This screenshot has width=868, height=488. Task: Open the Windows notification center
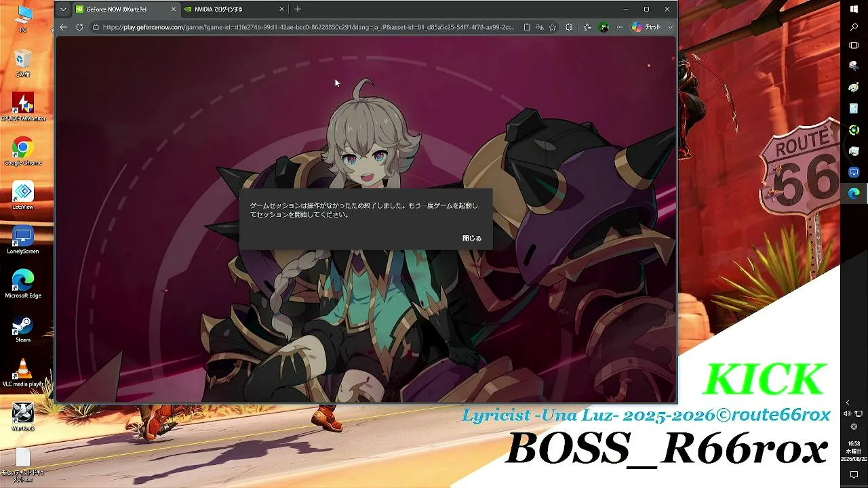(x=854, y=475)
